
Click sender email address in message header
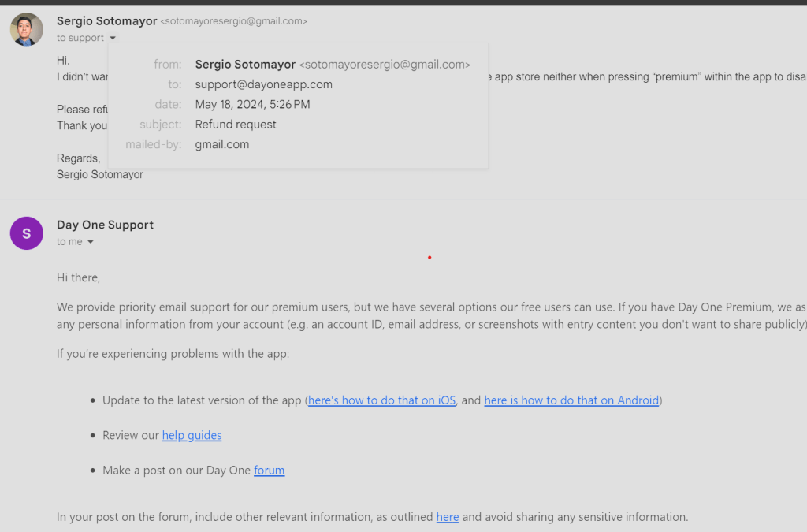[x=234, y=22]
